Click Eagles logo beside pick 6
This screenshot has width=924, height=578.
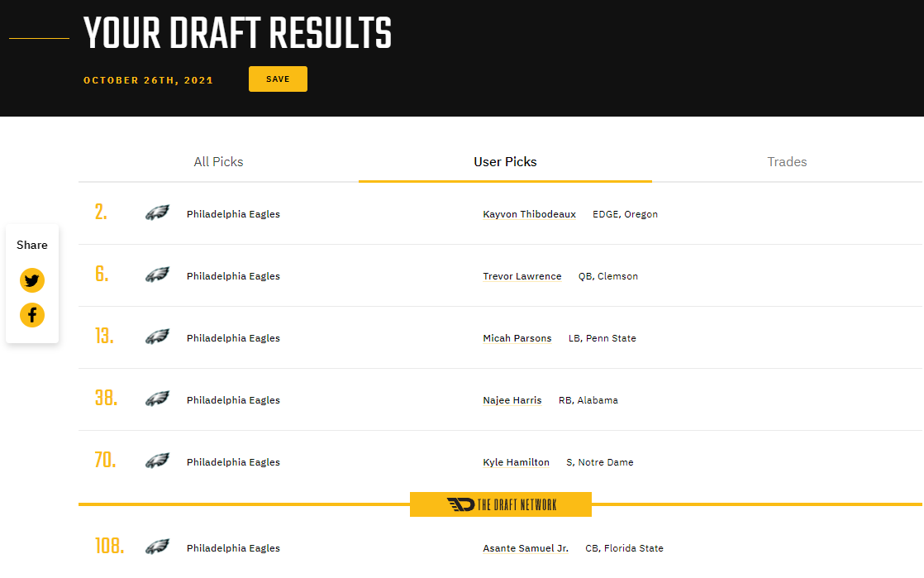point(157,275)
